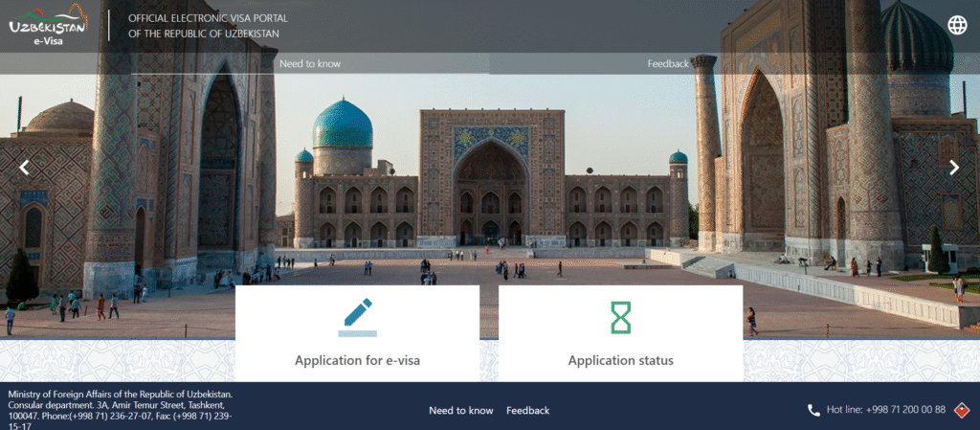Screen dimensions: 980x430
Task: Follow the footer Need to know link
Action: click(460, 410)
